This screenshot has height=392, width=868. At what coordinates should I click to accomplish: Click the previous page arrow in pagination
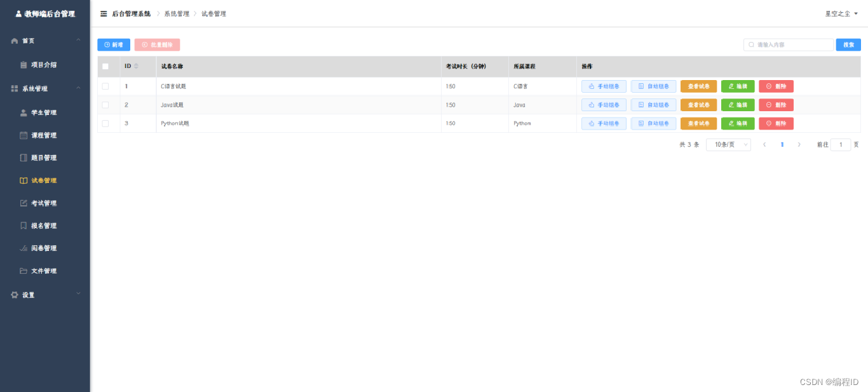764,145
